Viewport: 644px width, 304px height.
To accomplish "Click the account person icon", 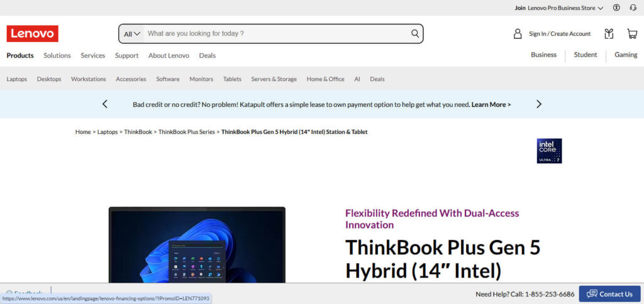I will (518, 34).
